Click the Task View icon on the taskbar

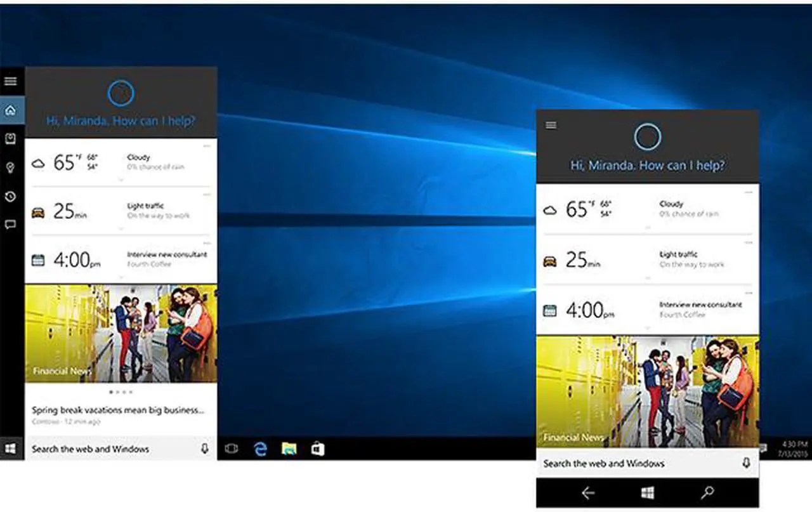232,449
